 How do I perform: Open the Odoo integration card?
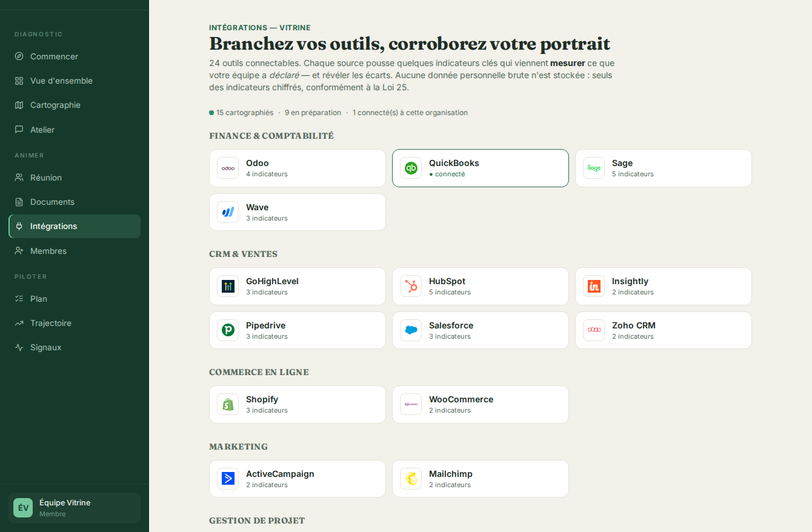pyautogui.click(x=298, y=168)
